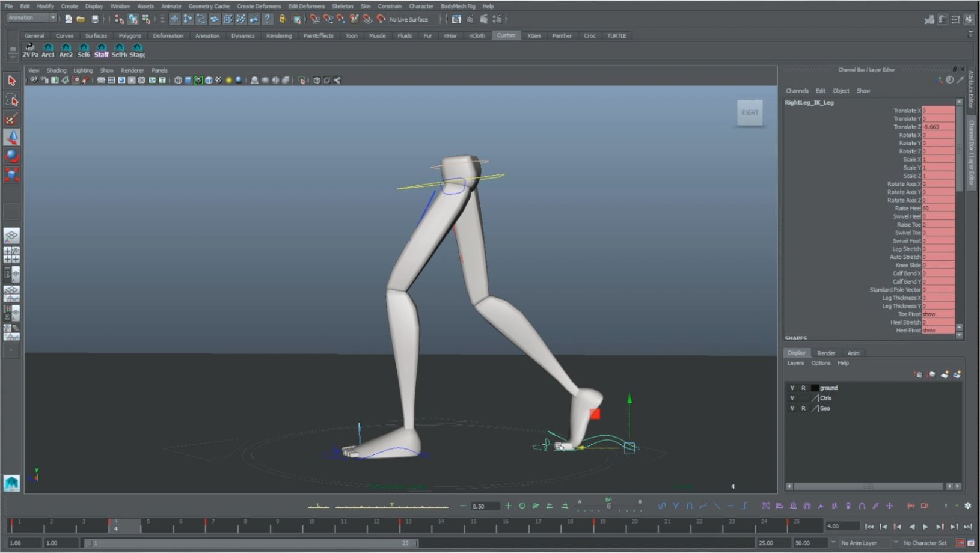The image size is (980, 553).
Task: Open animation preferences gear icon
Action: pos(967,506)
